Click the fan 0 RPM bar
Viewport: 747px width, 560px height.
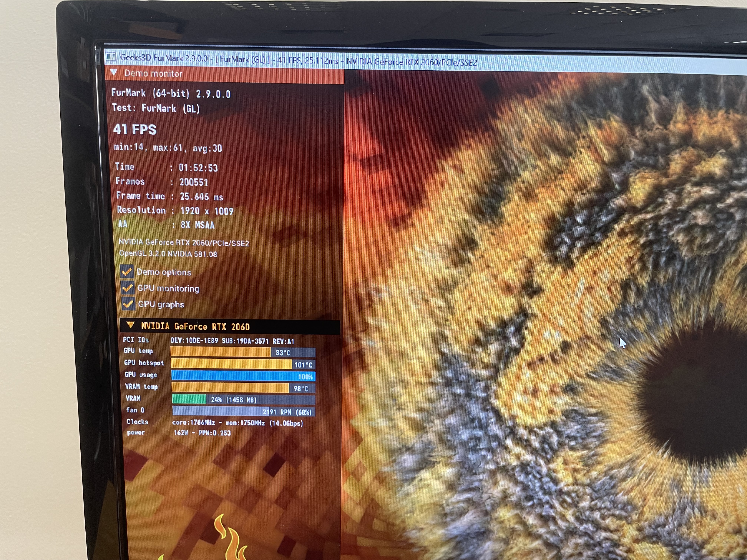(243, 411)
